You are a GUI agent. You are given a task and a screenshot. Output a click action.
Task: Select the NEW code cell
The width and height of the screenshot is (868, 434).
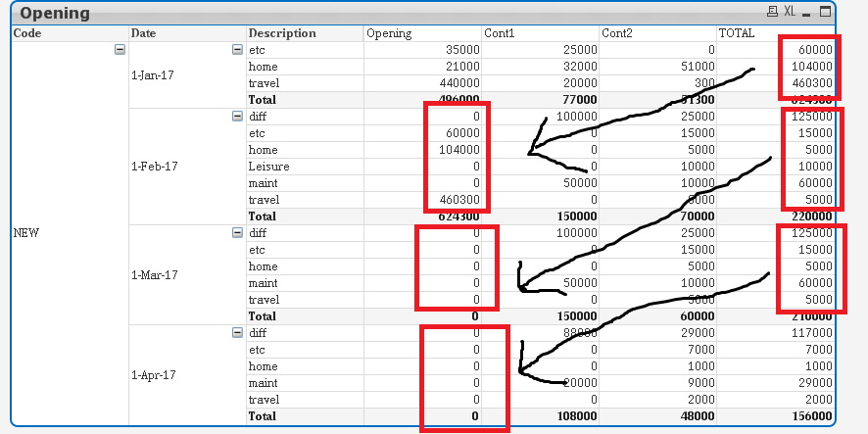(26, 233)
